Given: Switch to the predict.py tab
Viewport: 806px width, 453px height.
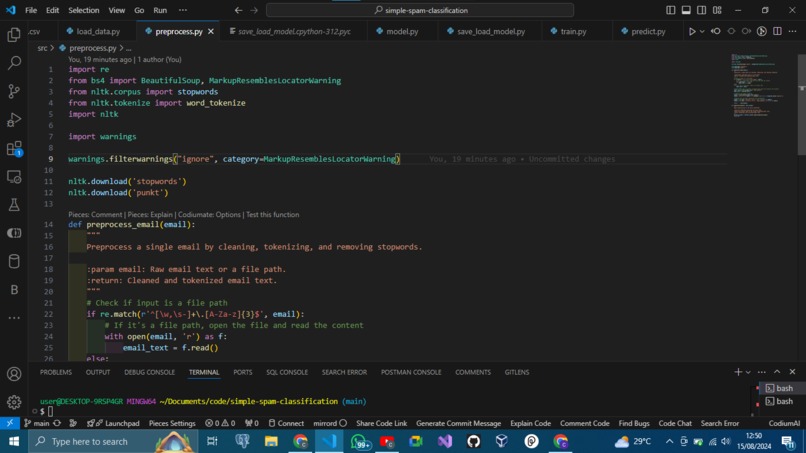Looking at the screenshot, I should coord(648,31).
